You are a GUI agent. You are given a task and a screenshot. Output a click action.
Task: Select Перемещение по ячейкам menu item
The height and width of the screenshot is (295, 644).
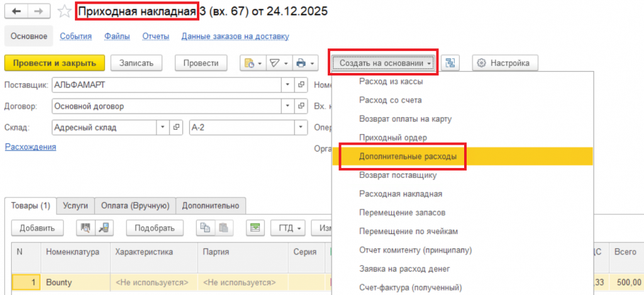pyautogui.click(x=462, y=231)
